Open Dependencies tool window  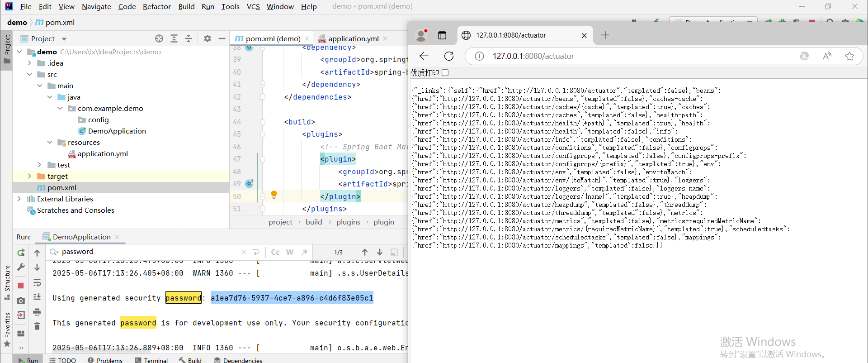click(238, 360)
